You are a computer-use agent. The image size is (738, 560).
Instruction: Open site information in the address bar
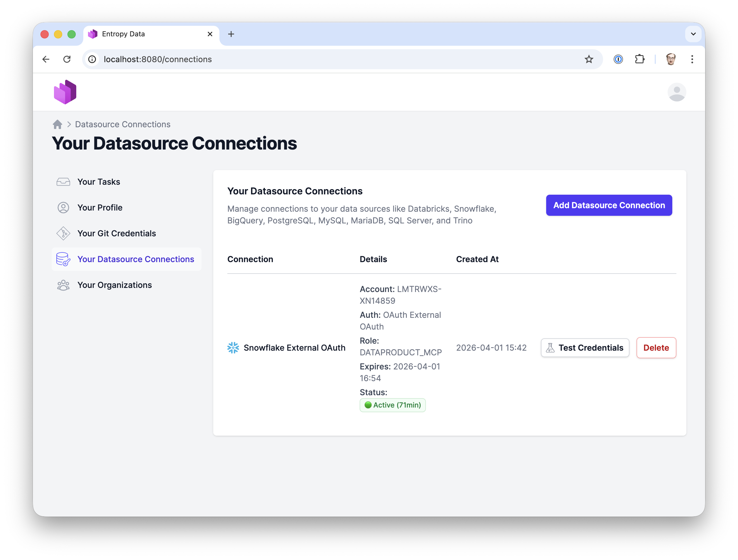(x=92, y=59)
